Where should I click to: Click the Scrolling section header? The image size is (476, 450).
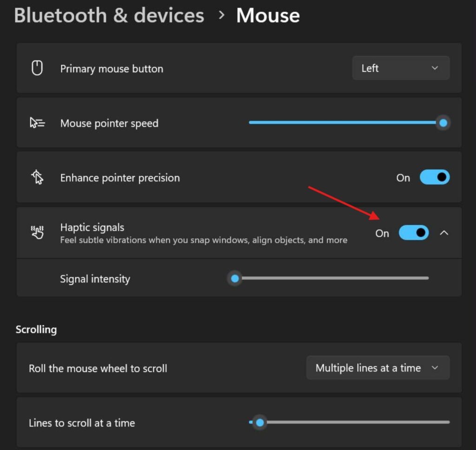[x=36, y=329]
